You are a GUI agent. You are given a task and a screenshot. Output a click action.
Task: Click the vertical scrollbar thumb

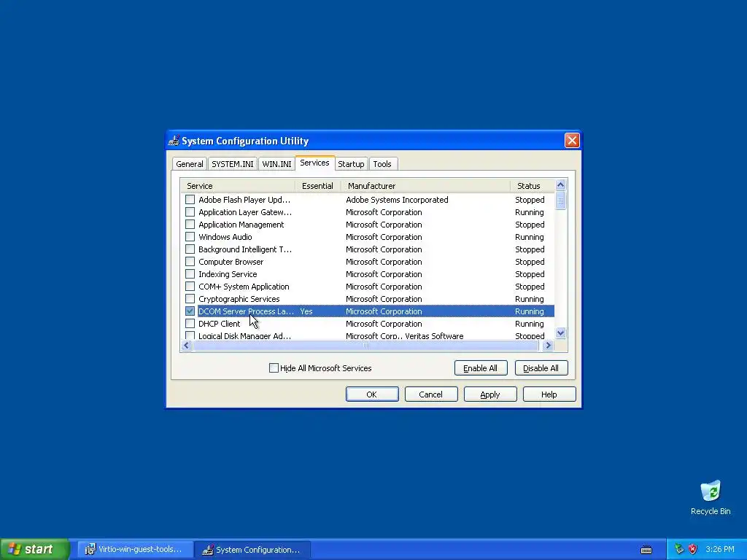560,201
